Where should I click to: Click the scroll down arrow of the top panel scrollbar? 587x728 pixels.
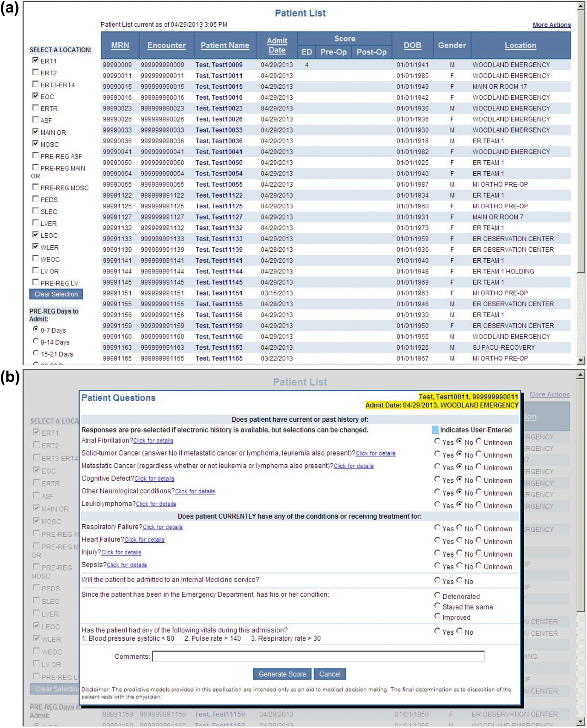[581, 360]
